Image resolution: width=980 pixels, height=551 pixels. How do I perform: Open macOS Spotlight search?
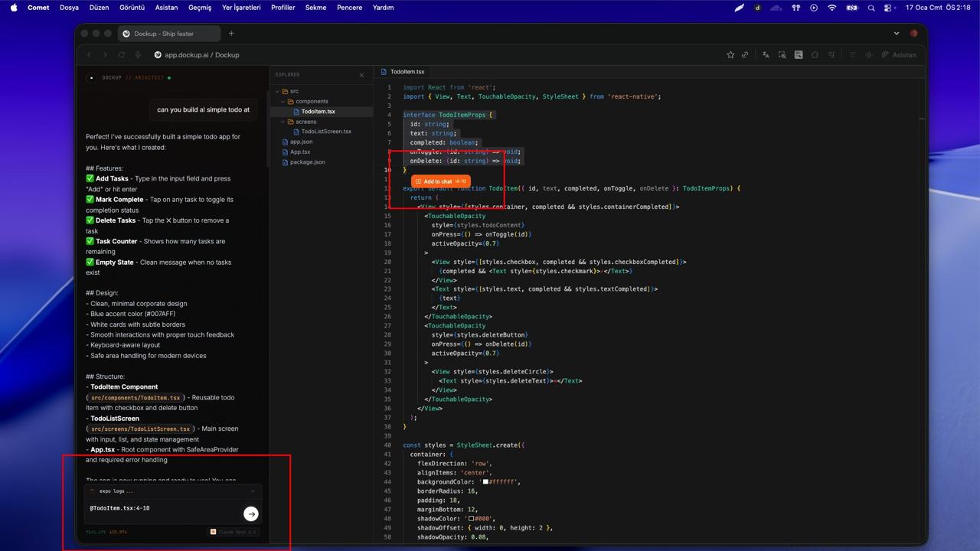pos(871,8)
